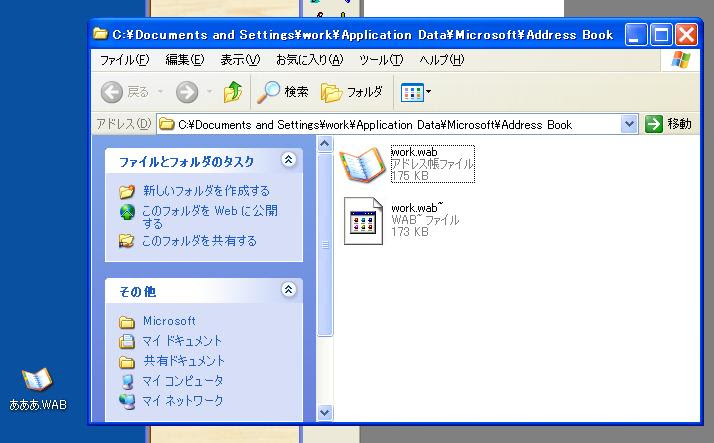
Task: Close the Address Book folder window
Action: [686, 35]
